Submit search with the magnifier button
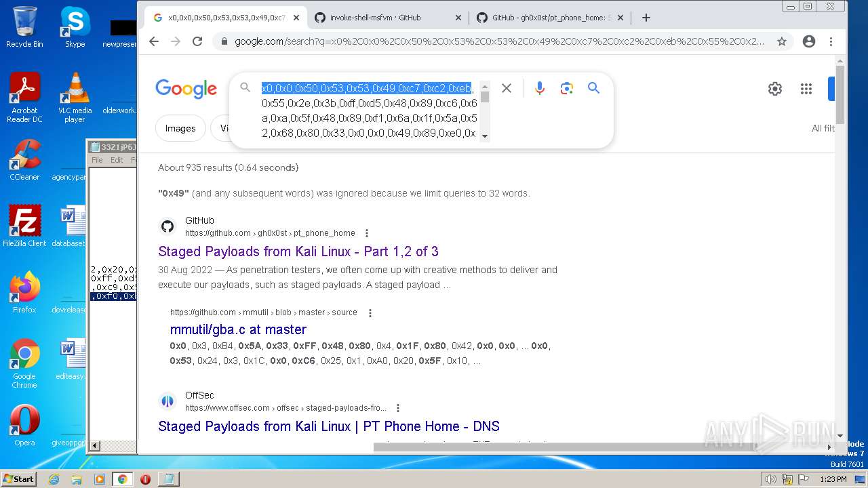The width and height of the screenshot is (868, 488). tap(593, 88)
